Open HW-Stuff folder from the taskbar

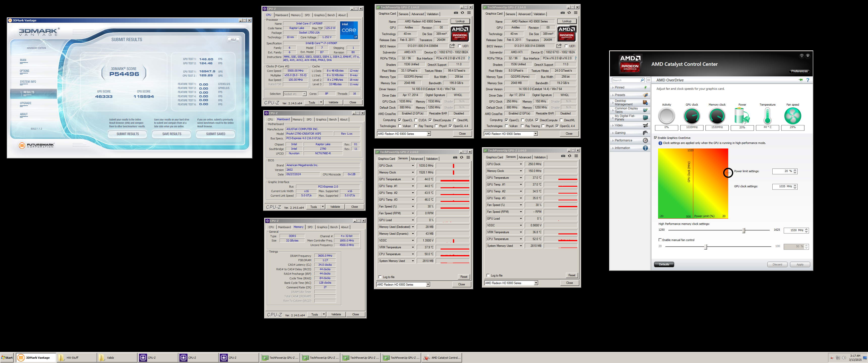(76, 358)
